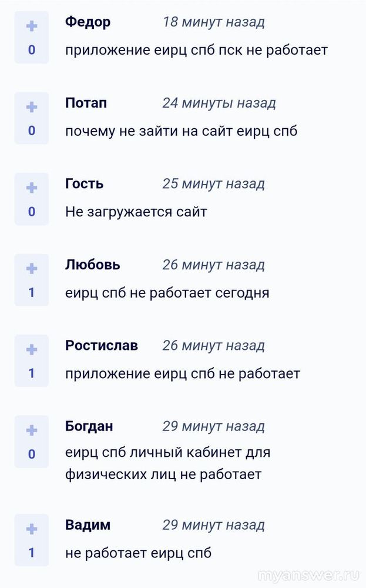Viewport: 366px width, 588px height.
Task: Click plus icon on Потап's comment
Action: (32, 107)
